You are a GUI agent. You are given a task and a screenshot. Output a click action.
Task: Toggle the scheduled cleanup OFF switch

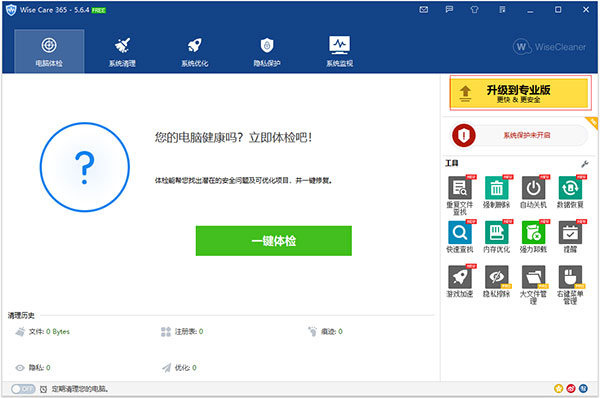(x=23, y=389)
